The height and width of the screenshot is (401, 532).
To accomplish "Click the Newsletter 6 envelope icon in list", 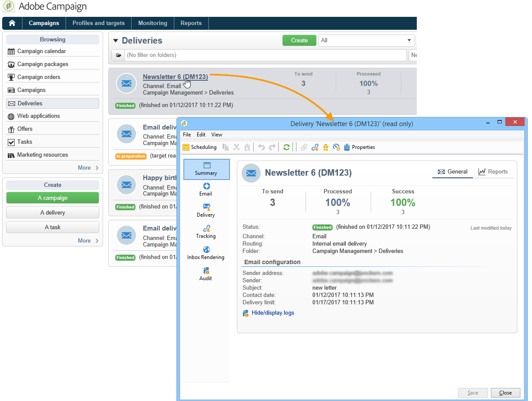I will click(126, 84).
